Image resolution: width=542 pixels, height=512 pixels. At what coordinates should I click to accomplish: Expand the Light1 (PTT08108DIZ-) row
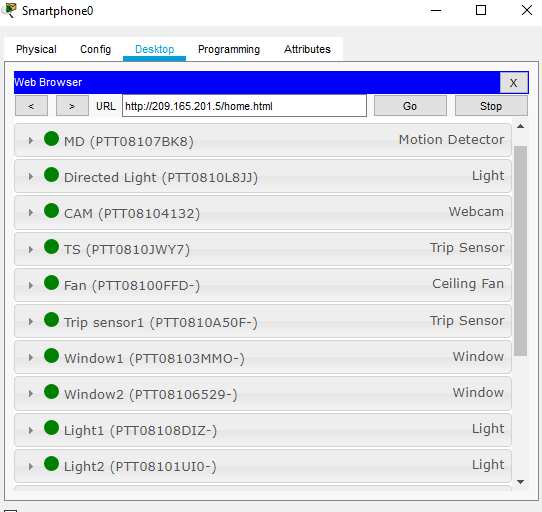(31, 430)
